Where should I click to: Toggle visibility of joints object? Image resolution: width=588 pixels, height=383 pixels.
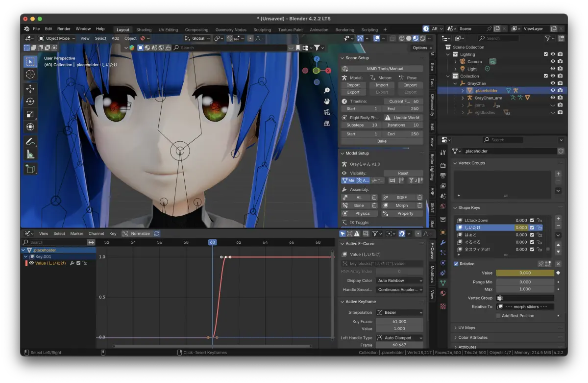[553, 105]
